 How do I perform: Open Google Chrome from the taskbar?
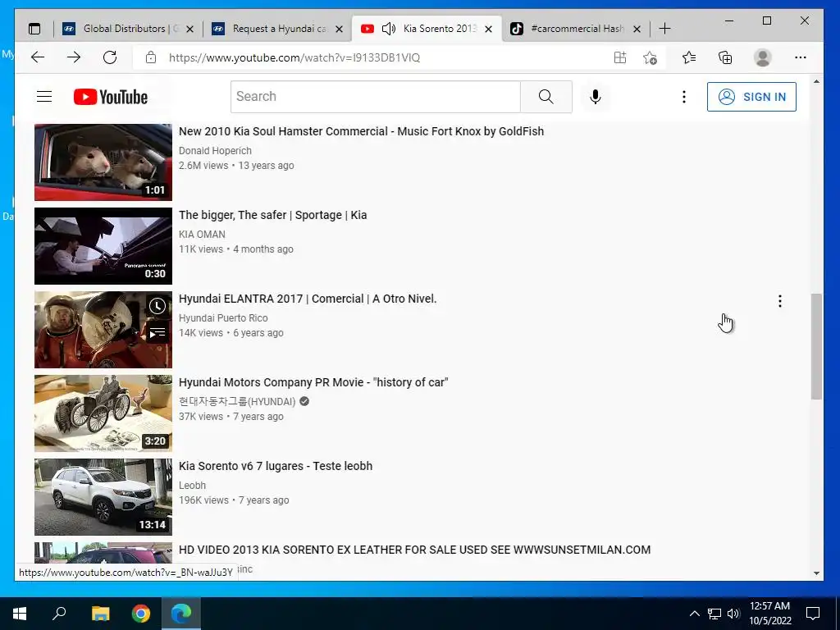(141, 614)
